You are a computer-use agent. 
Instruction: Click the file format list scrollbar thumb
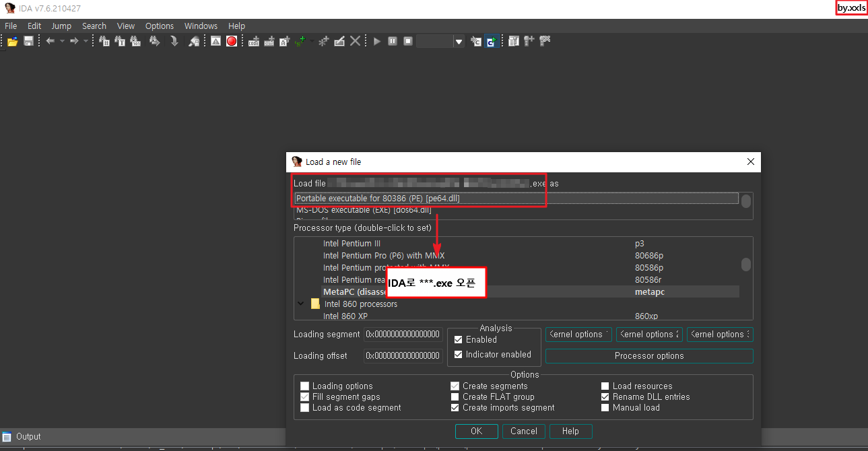(746, 201)
